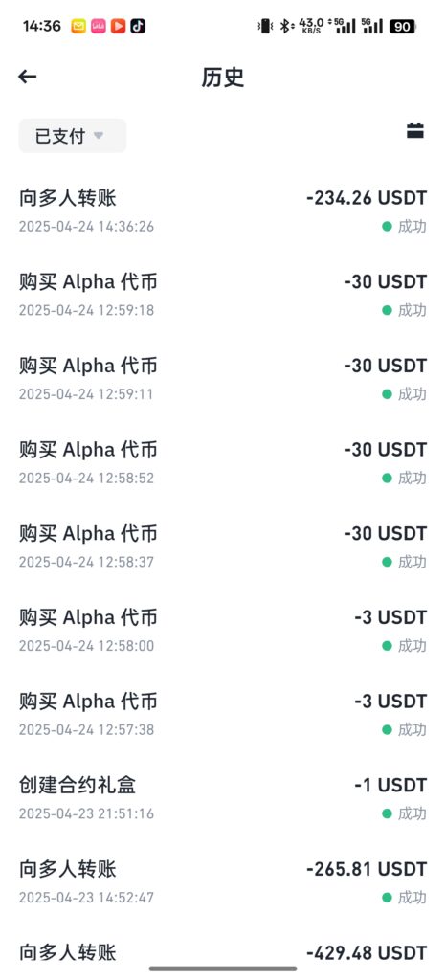Tap the TikTok icon in status bar

coord(138,26)
